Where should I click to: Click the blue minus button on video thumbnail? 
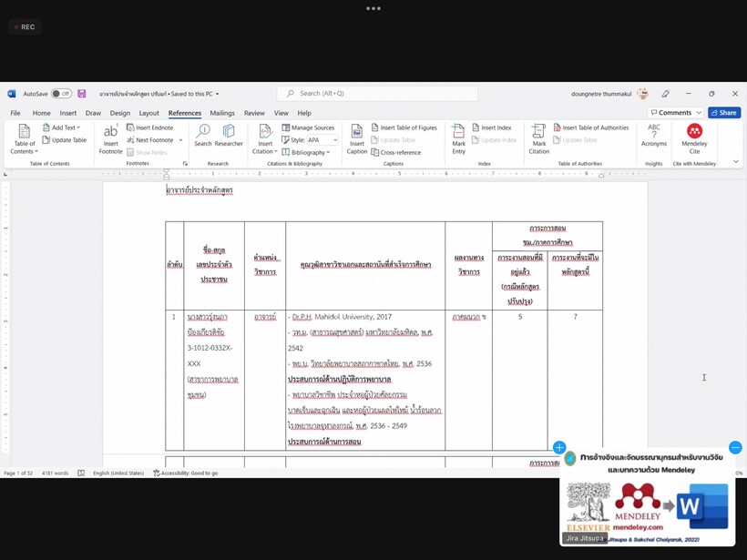pos(735,447)
